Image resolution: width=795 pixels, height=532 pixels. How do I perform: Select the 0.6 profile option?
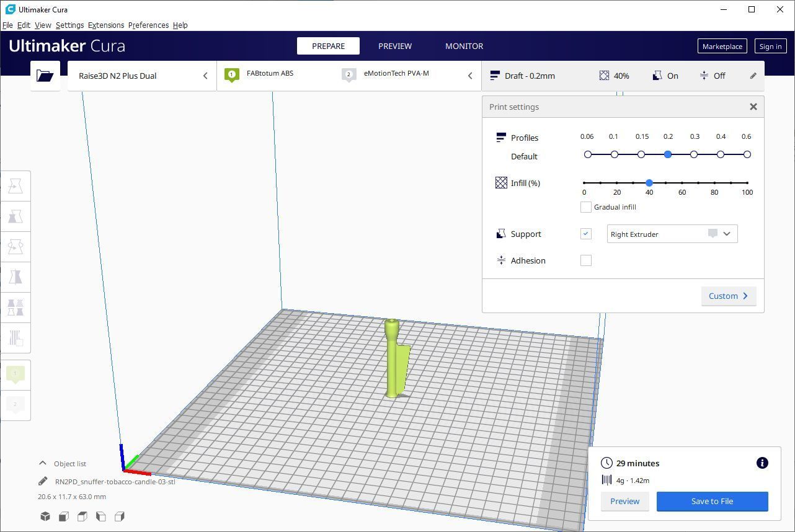click(747, 154)
